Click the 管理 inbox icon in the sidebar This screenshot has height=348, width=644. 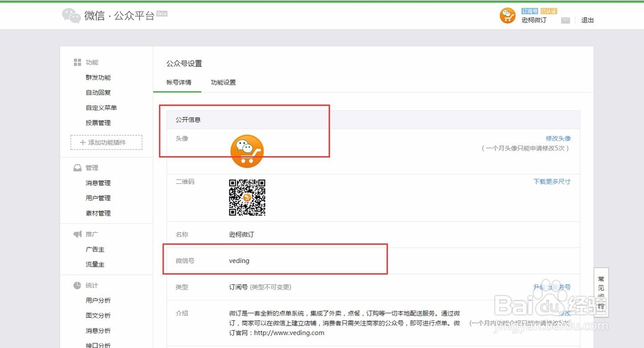77,168
